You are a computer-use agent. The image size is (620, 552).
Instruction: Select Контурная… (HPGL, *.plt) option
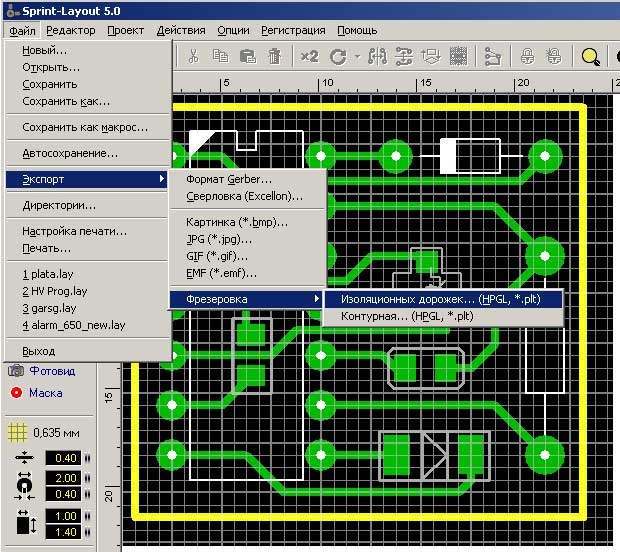pos(443,316)
